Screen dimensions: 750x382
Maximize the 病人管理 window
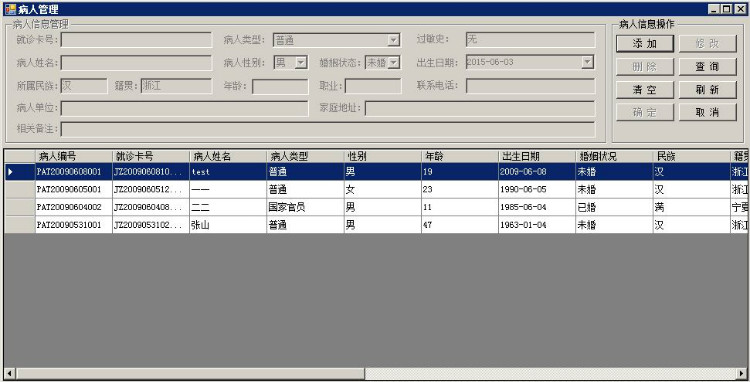pyautogui.click(x=726, y=9)
